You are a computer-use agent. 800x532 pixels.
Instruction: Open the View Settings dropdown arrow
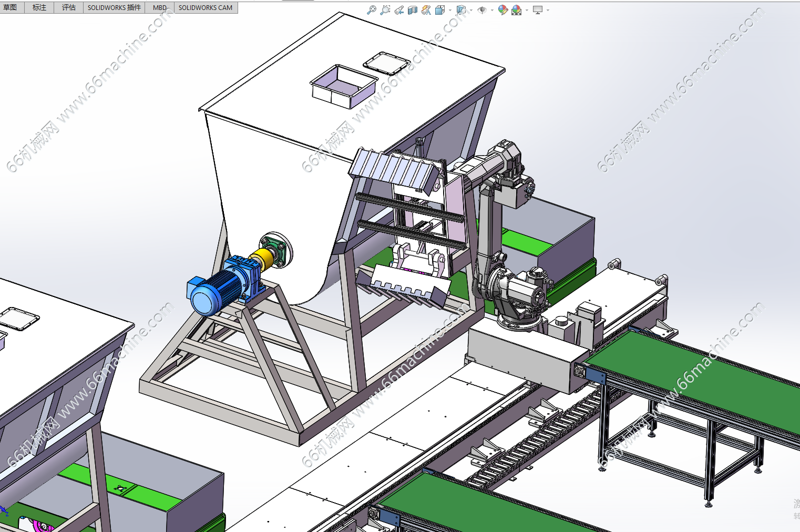tap(548, 10)
